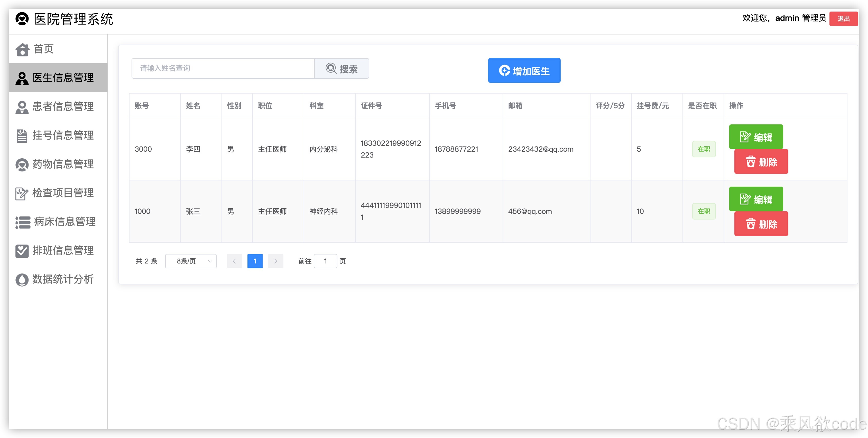Click the hospital logo in the top bar
Image resolution: width=868 pixels, height=438 pixels.
(x=22, y=20)
